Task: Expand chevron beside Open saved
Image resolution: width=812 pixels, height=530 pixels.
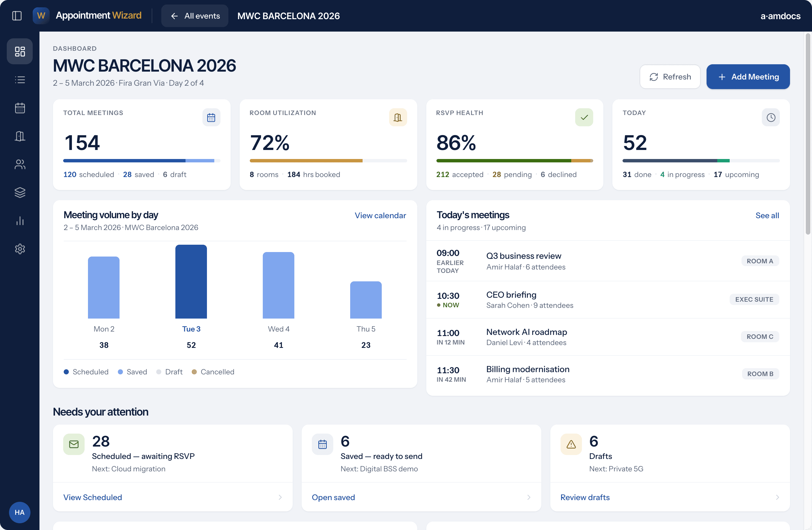Action: [x=529, y=497]
